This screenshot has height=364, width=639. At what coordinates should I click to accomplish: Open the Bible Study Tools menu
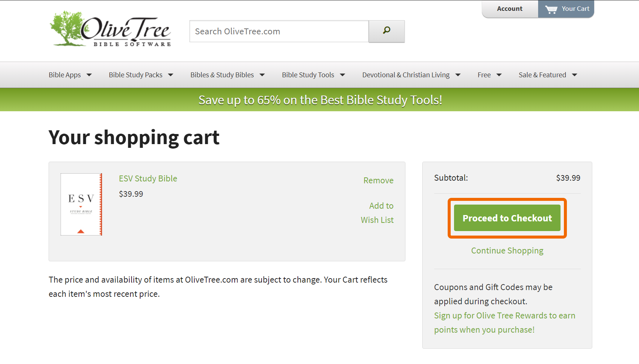[308, 75]
